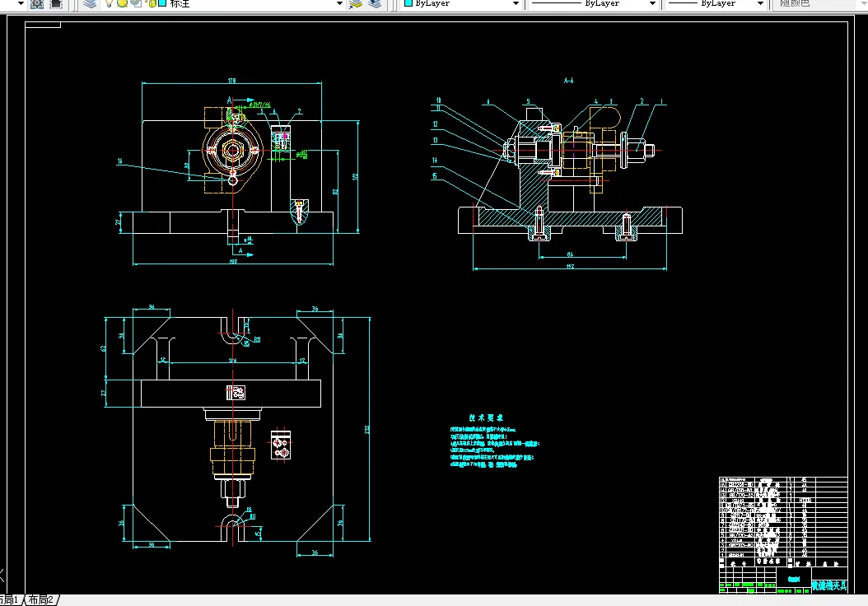This screenshot has width=868, height=606.
Task: Toggle the layer on/off lightbulb icon
Action: coord(109,3)
